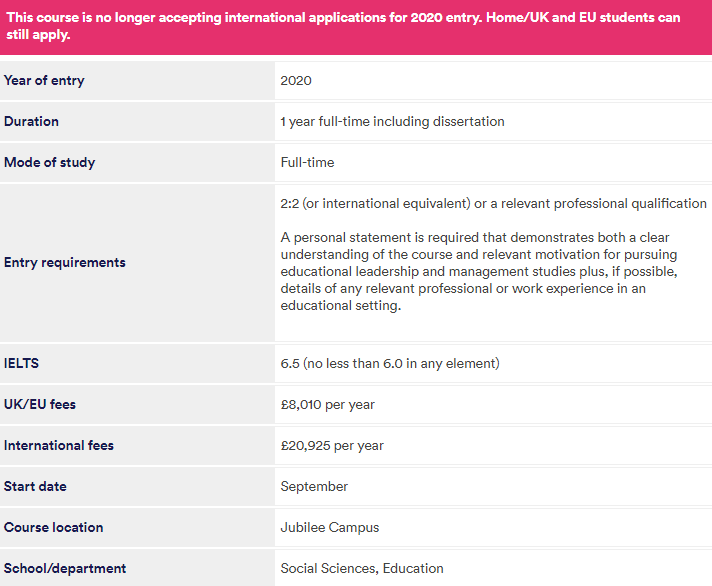712x586 pixels.
Task: Select the International fees label
Action: (x=59, y=445)
